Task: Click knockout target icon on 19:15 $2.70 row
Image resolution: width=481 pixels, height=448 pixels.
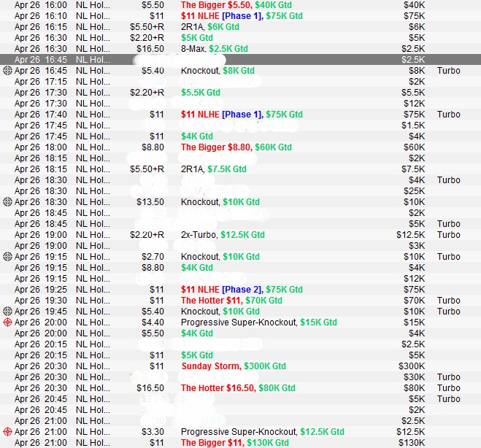Action: (7, 257)
